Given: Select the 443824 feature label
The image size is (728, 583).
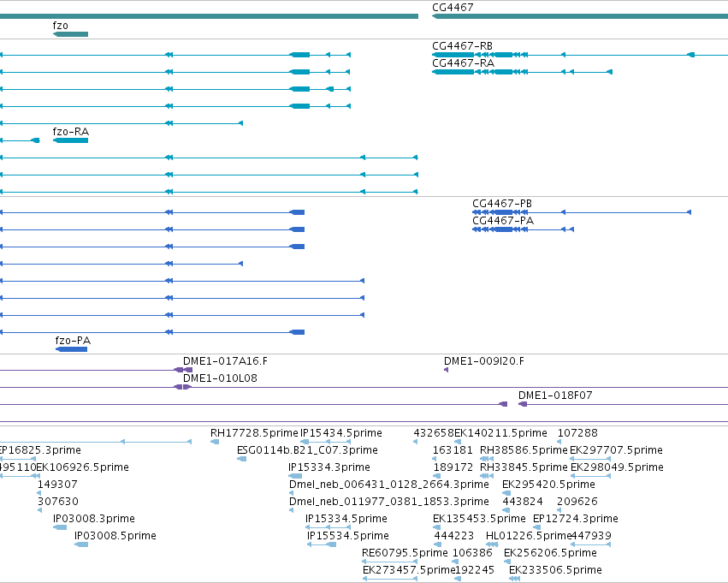Looking at the screenshot, I should pyautogui.click(x=523, y=502).
